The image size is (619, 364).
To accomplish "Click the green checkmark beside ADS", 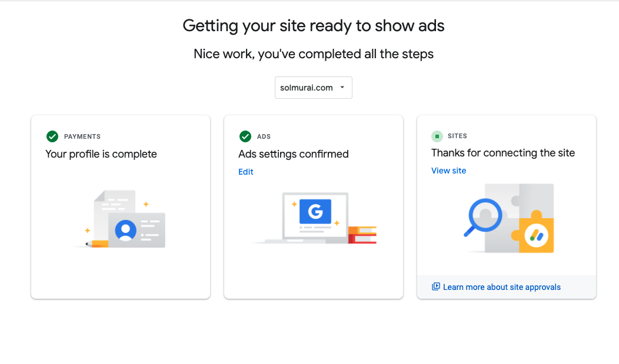I will point(245,136).
